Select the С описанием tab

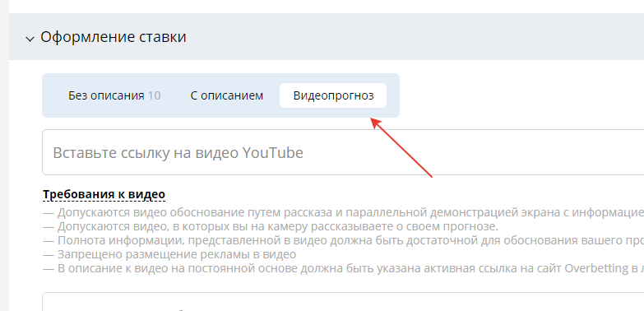pyautogui.click(x=227, y=95)
